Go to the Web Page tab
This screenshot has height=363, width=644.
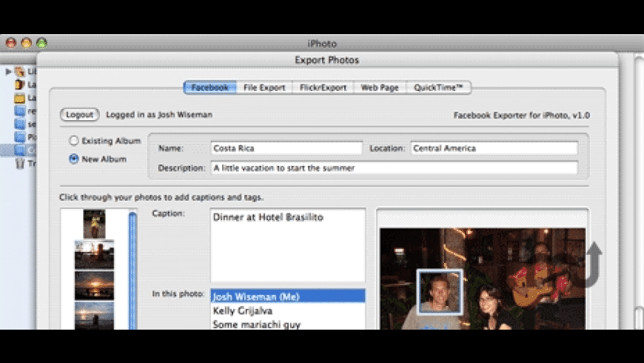[x=380, y=87]
